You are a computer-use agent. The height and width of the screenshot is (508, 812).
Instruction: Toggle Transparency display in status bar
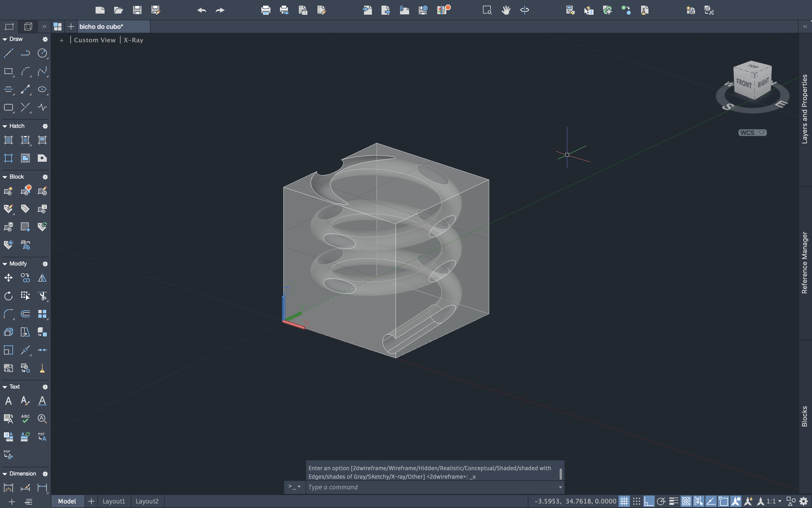686,501
